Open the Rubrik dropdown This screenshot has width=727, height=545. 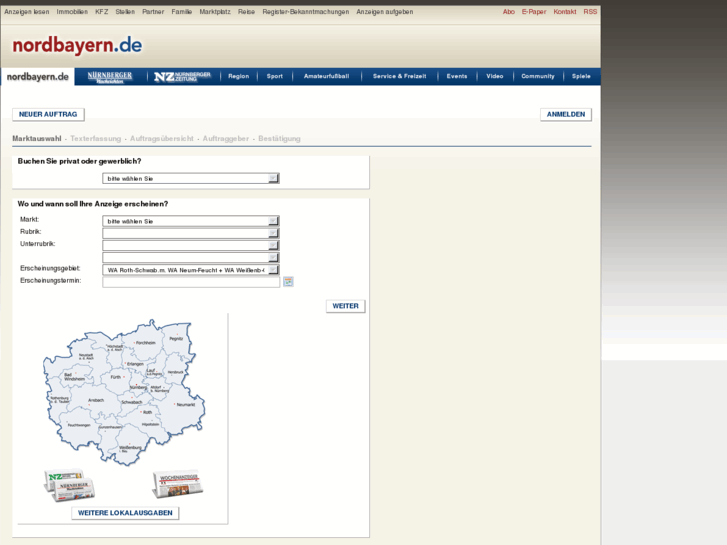tap(191, 233)
